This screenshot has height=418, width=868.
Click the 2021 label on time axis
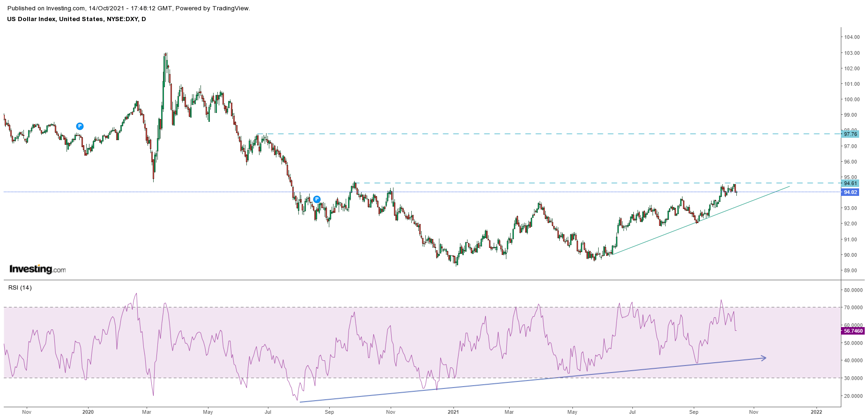click(453, 412)
